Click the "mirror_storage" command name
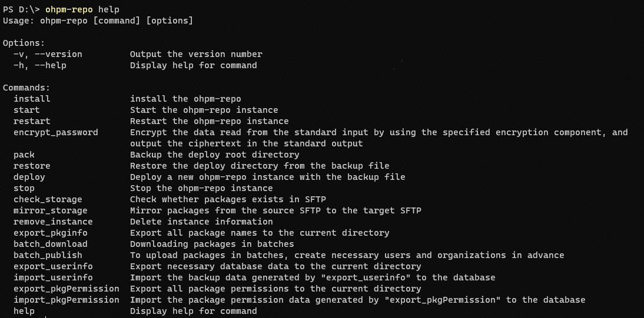The image size is (644, 318). click(x=50, y=210)
